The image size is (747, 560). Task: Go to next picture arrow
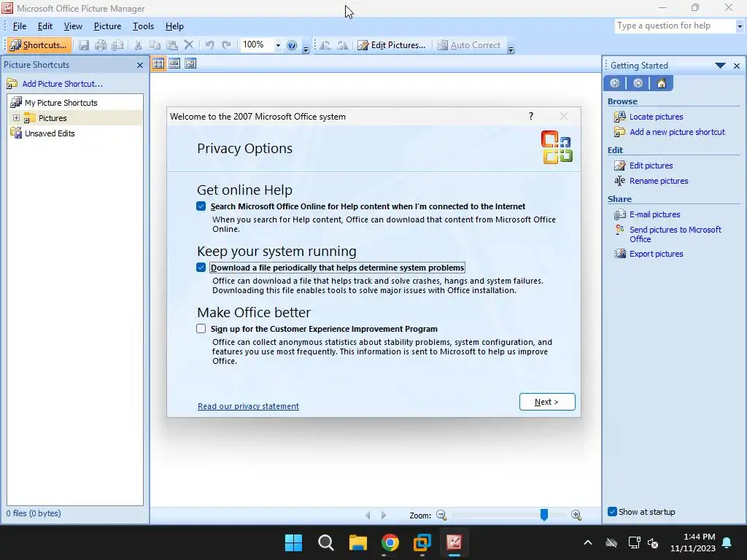tap(384, 516)
